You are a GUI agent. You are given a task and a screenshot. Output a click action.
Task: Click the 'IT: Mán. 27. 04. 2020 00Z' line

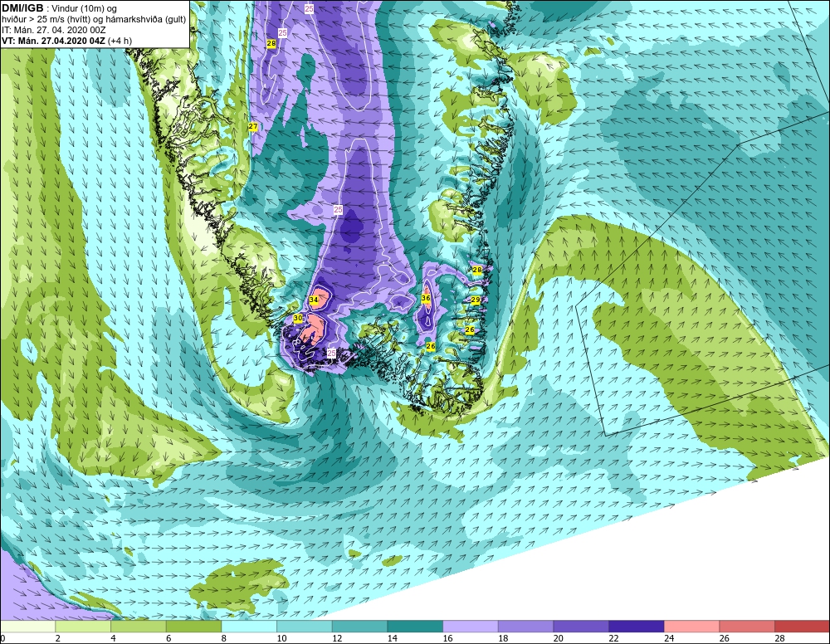point(53,30)
